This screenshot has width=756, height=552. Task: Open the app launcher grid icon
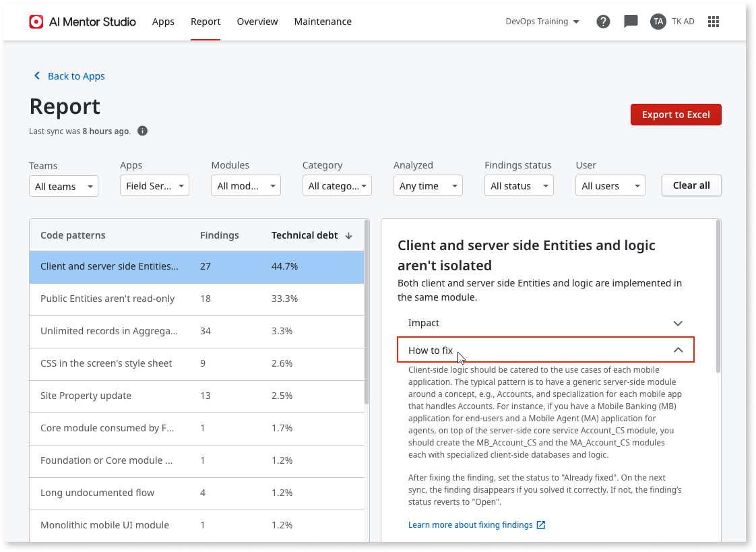714,21
